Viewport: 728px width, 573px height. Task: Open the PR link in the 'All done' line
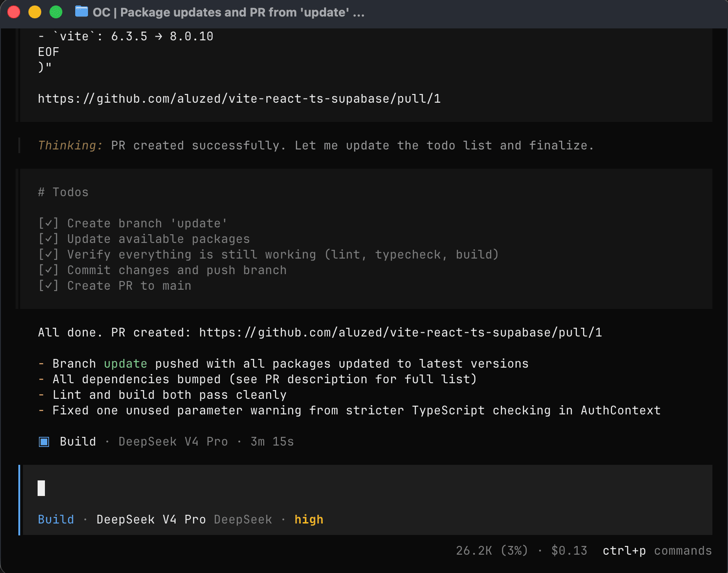[401, 332]
